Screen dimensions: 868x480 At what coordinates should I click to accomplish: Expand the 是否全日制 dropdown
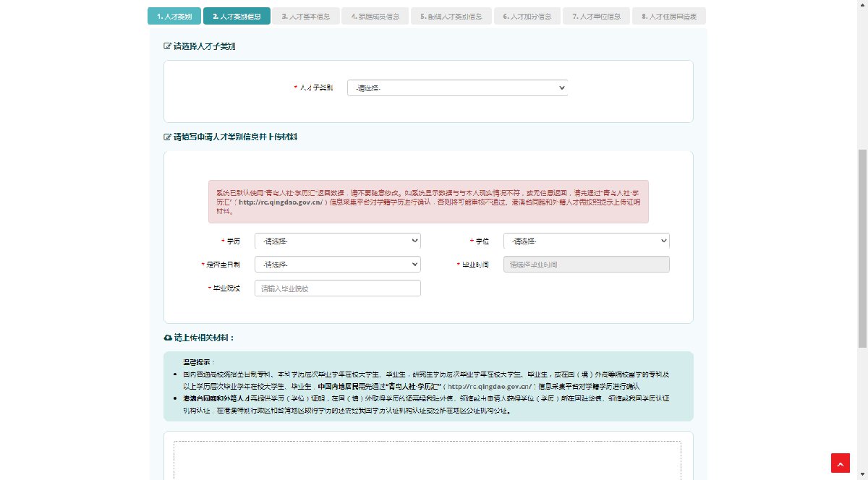click(x=338, y=265)
